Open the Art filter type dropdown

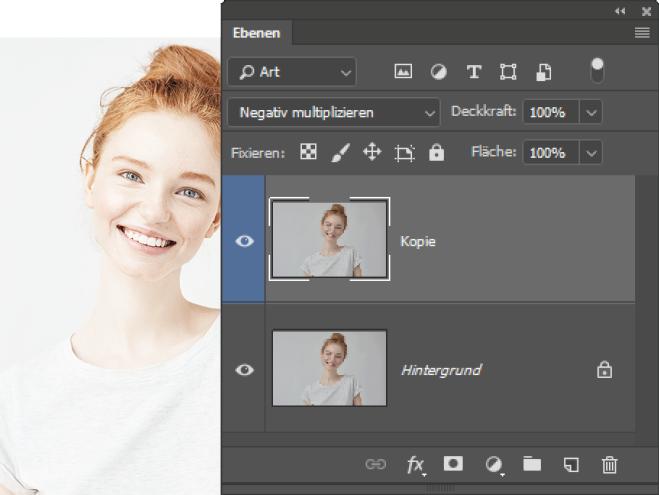click(292, 72)
